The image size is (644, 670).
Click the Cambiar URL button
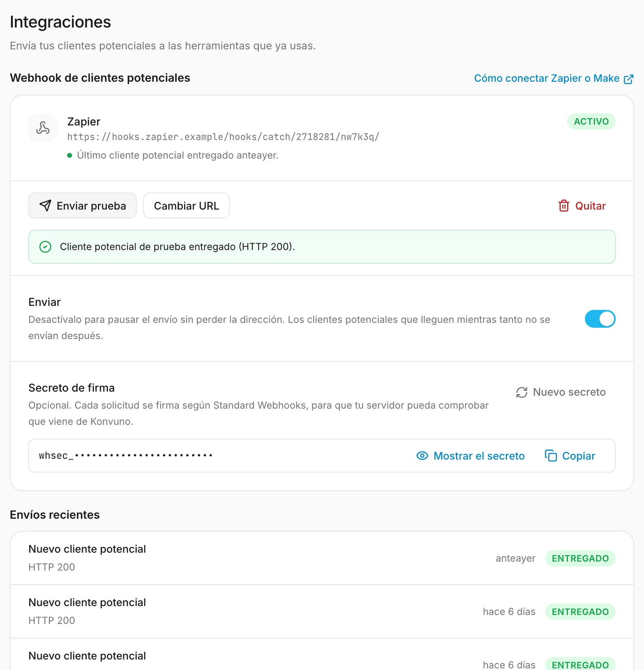(186, 206)
